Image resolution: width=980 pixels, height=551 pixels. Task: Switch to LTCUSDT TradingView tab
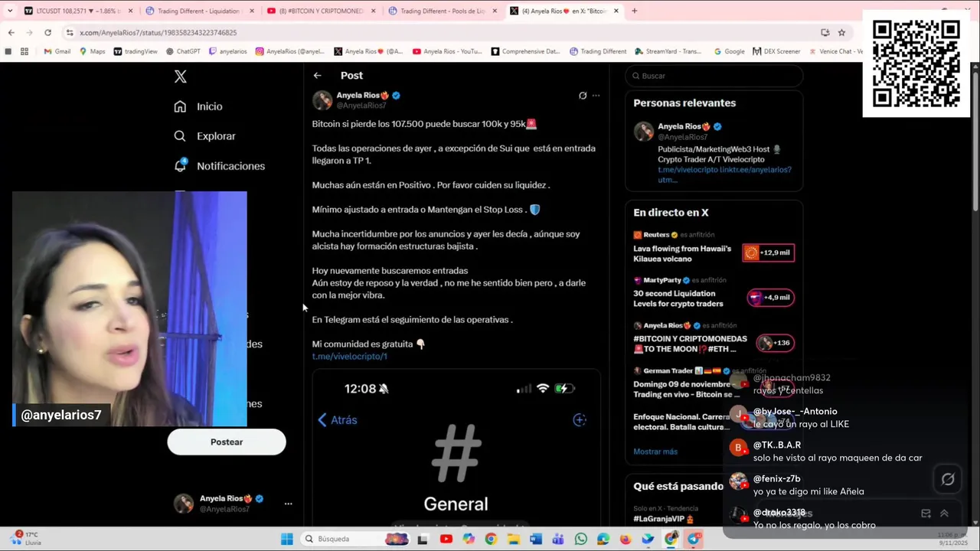pos(78,11)
